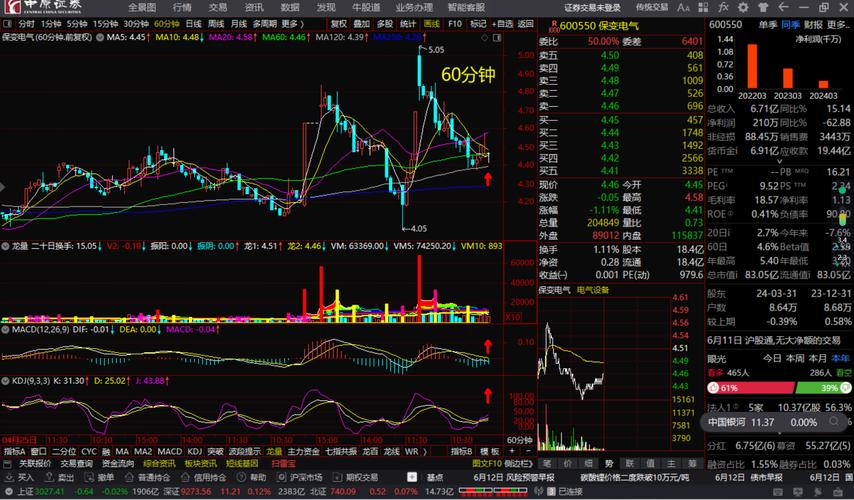Toggle 画线 drawing tool
Screen dimensions: 854x500
point(432,24)
